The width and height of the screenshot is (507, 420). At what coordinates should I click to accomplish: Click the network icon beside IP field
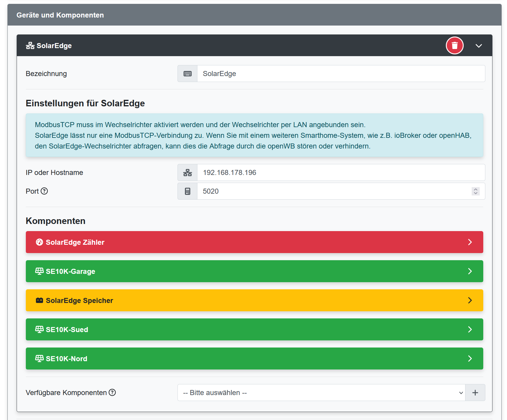[187, 173]
